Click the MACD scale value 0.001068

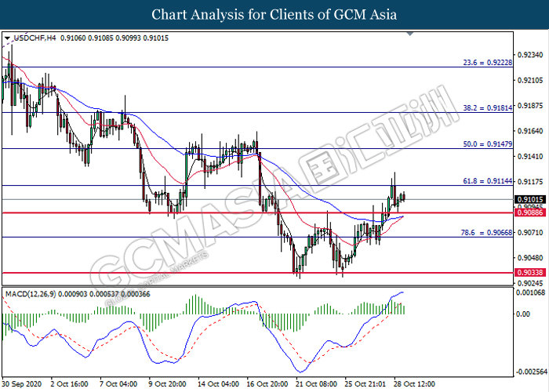(x=531, y=292)
